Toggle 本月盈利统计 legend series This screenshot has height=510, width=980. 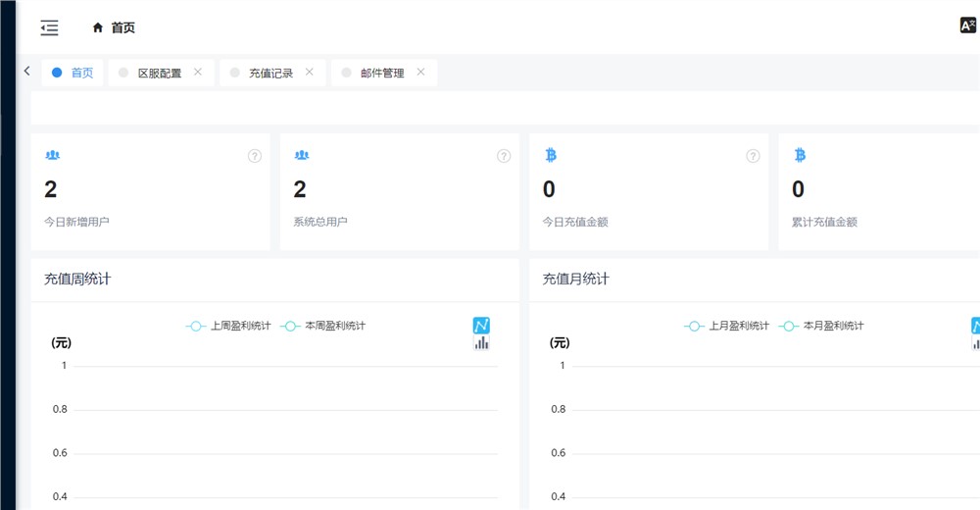(x=821, y=326)
